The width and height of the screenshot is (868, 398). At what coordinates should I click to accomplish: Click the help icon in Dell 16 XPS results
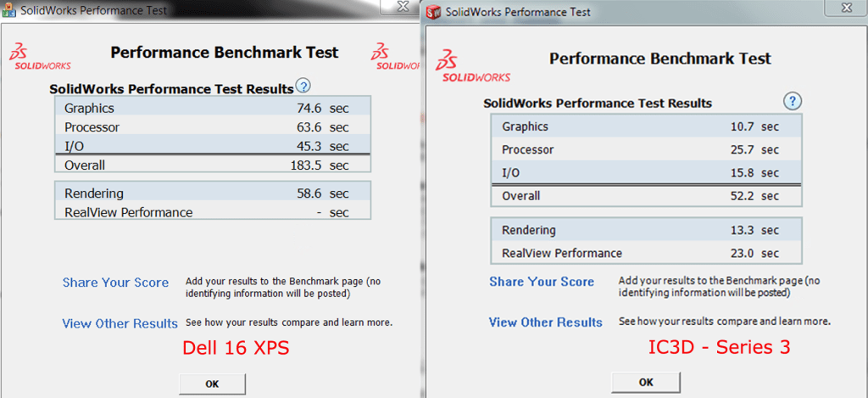tap(303, 86)
